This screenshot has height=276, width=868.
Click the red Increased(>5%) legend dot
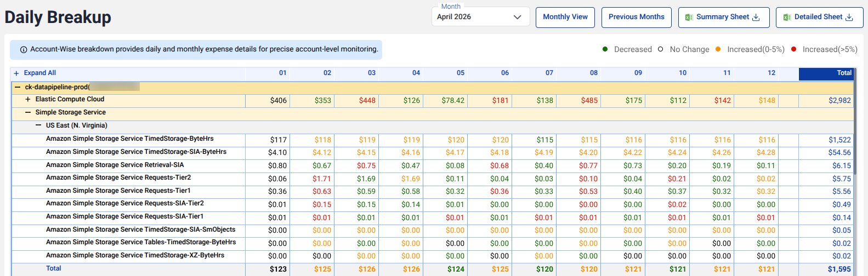point(793,49)
